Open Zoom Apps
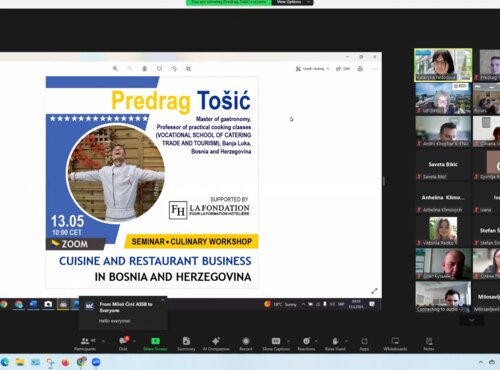Screen dimensions: 500x370 click(x=364, y=344)
